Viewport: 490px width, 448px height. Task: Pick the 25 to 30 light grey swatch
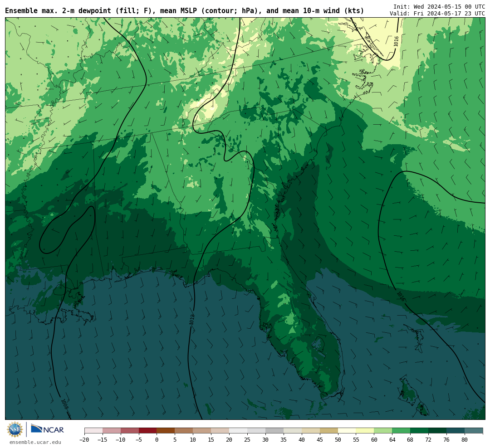256,430
